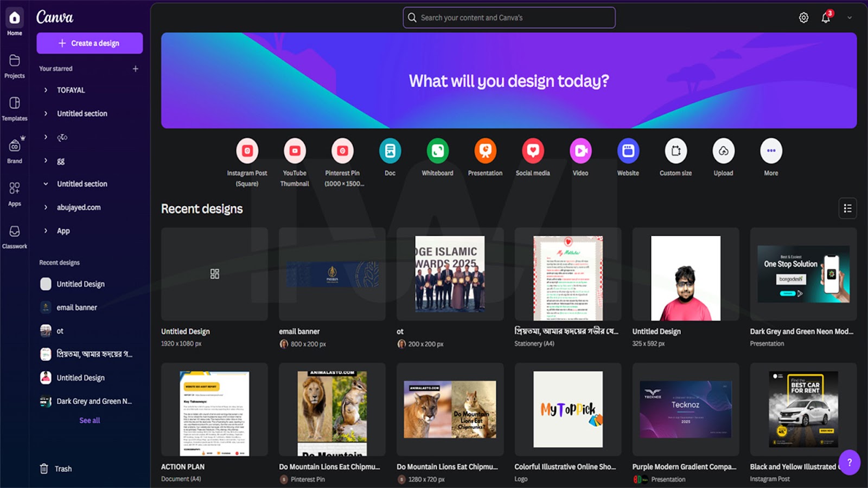
Task: Click the Custom size icon
Action: [676, 151]
